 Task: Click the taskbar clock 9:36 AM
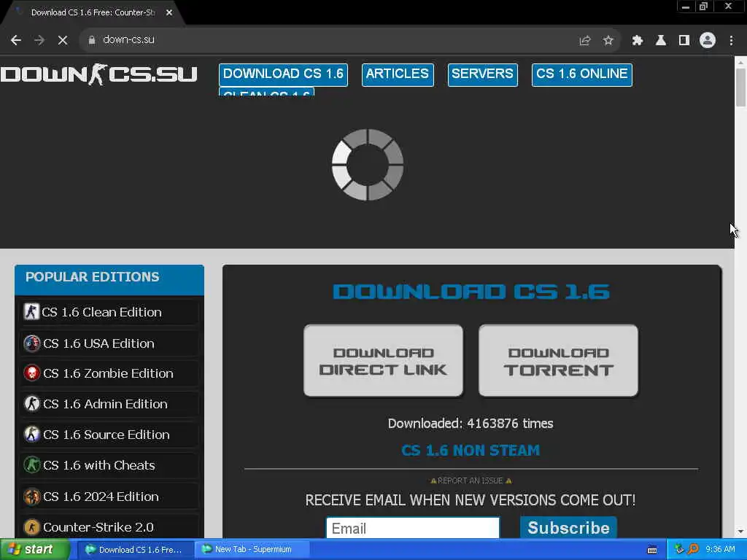[720, 550]
